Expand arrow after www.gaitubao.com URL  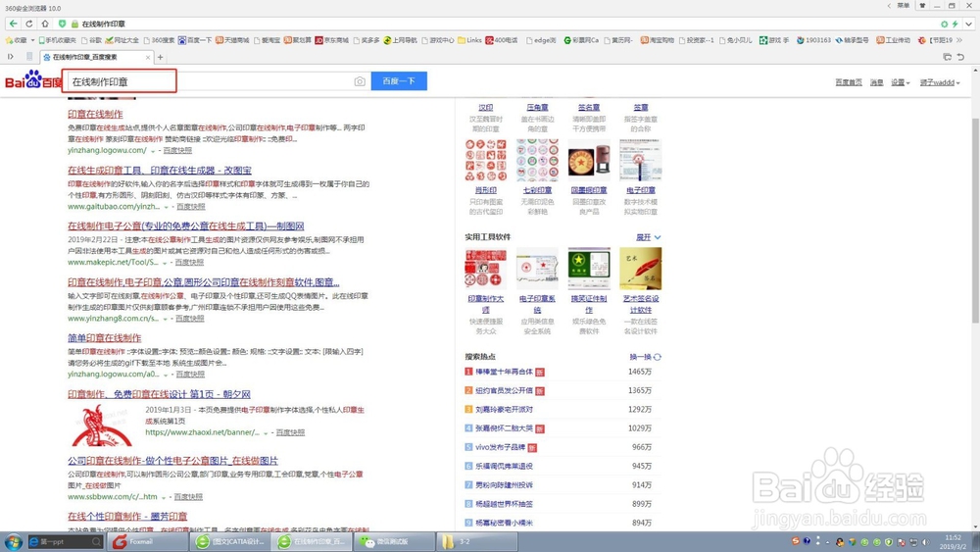click(x=166, y=207)
